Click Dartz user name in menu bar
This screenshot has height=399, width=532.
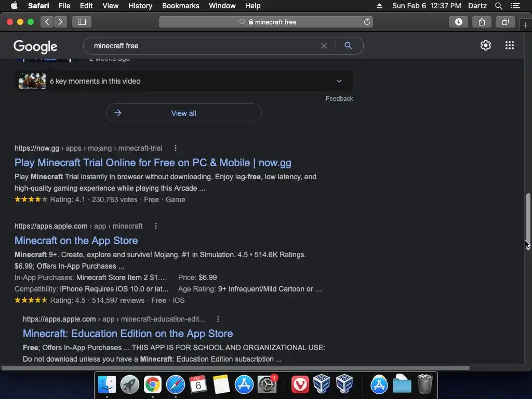click(477, 6)
